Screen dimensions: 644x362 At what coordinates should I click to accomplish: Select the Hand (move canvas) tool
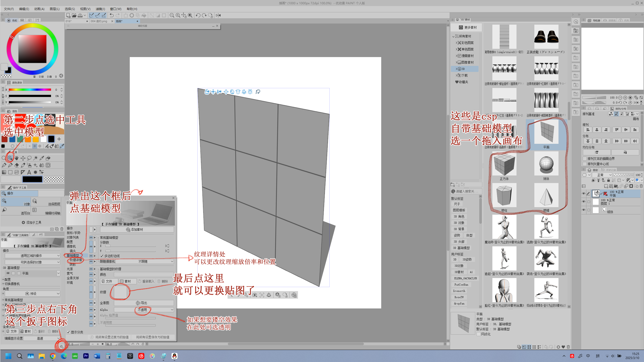tap(17, 158)
